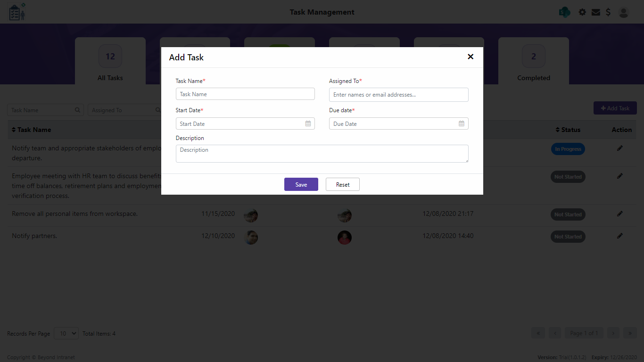Click the Task Management logo icon

click(x=17, y=12)
